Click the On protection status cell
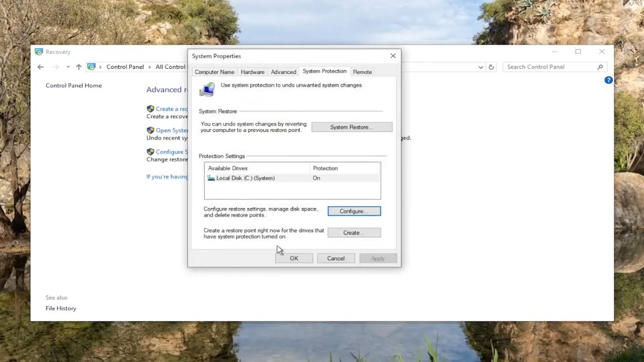The height and width of the screenshot is (362, 644). click(316, 178)
